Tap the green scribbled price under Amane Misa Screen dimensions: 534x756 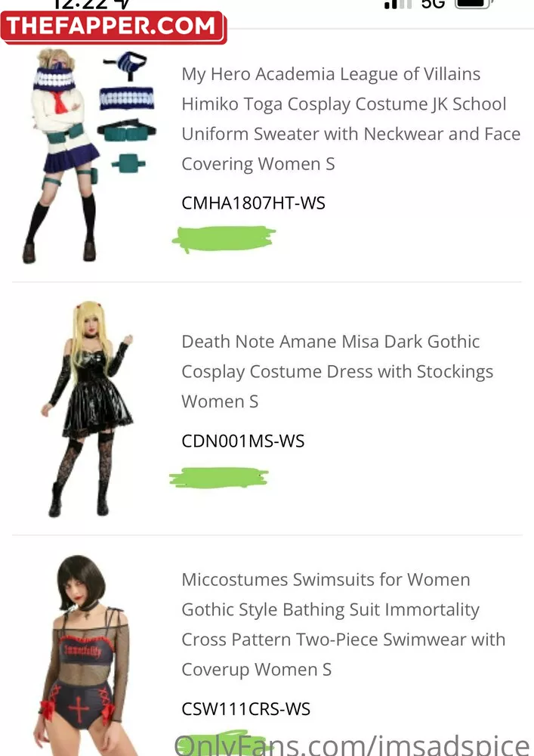pos(219,478)
